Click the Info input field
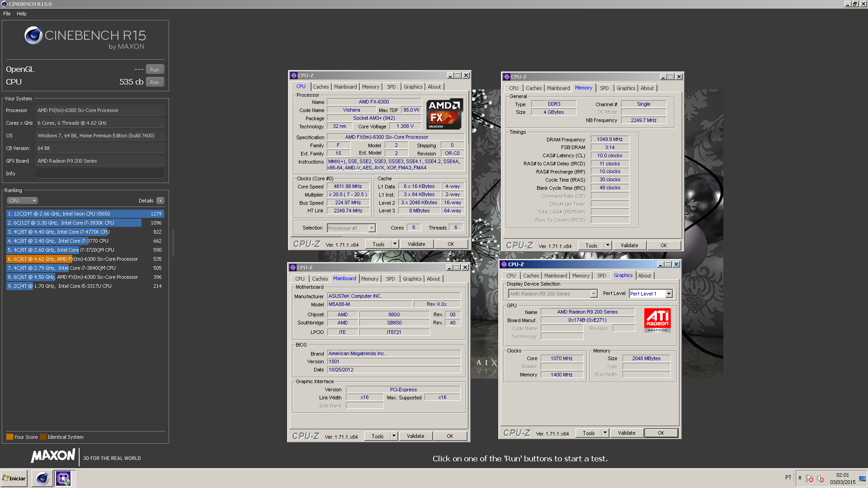 coord(100,174)
